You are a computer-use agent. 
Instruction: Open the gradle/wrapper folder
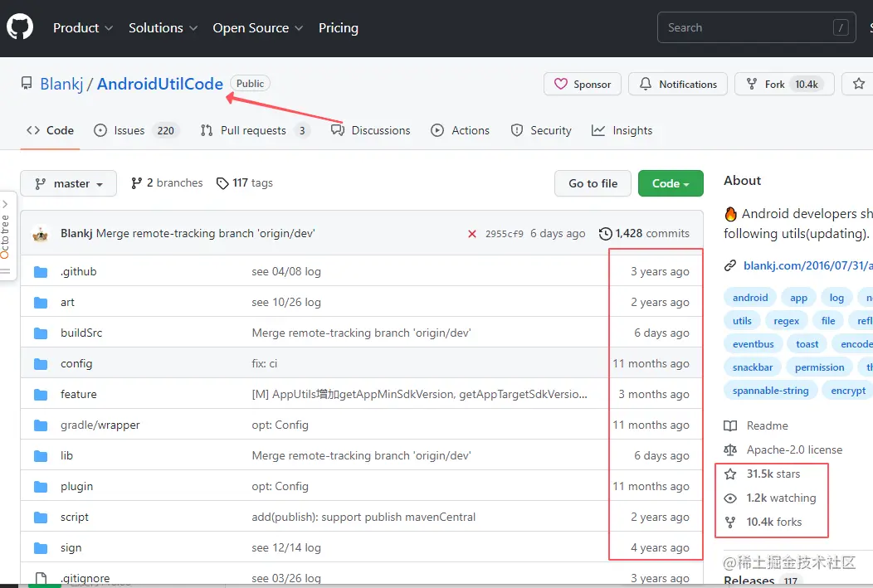[100, 425]
